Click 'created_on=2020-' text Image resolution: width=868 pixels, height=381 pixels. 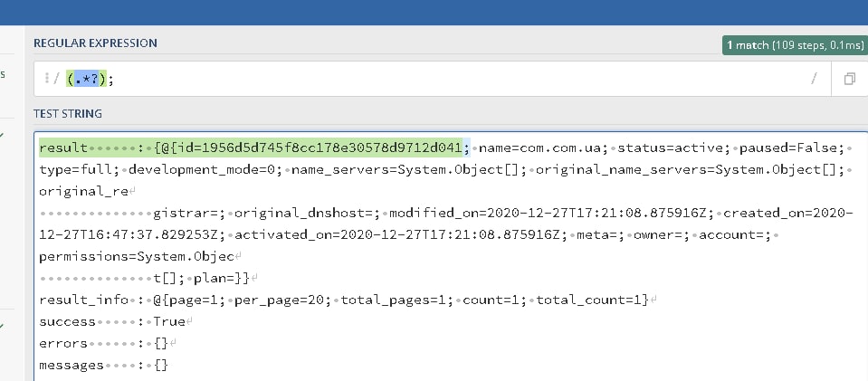click(788, 214)
